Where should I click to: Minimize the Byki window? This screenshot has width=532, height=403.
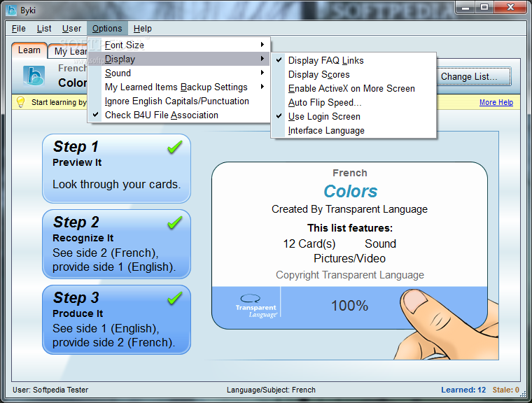click(465, 8)
